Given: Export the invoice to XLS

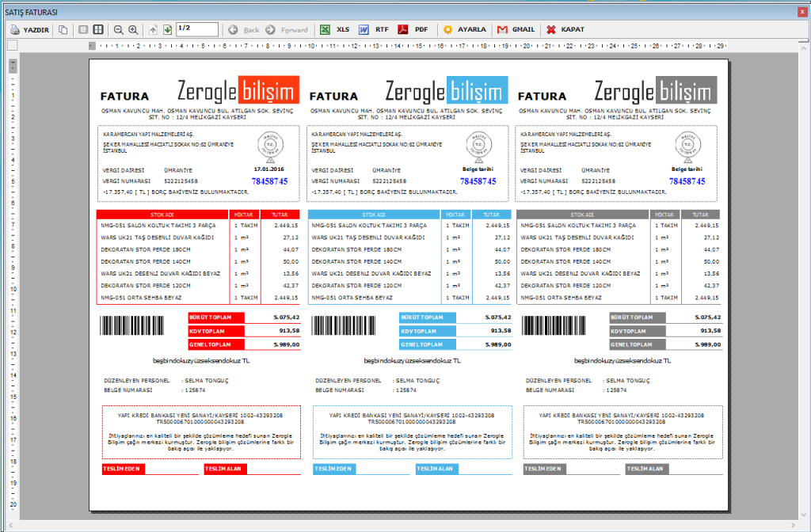Looking at the screenshot, I should tap(335, 29).
